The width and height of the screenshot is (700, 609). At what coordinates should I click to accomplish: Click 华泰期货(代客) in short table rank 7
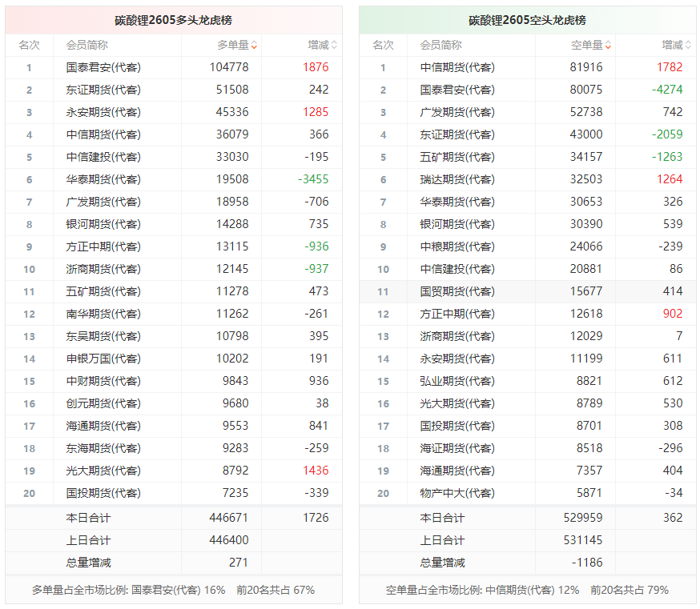[x=457, y=202]
